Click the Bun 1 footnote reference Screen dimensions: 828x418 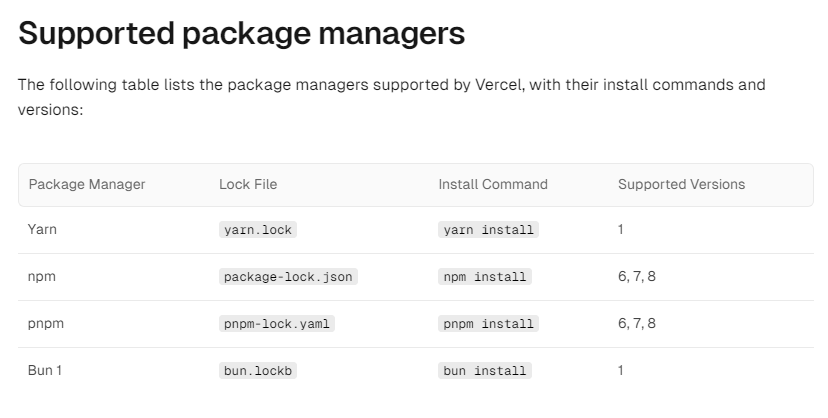pyautogui.click(x=59, y=370)
